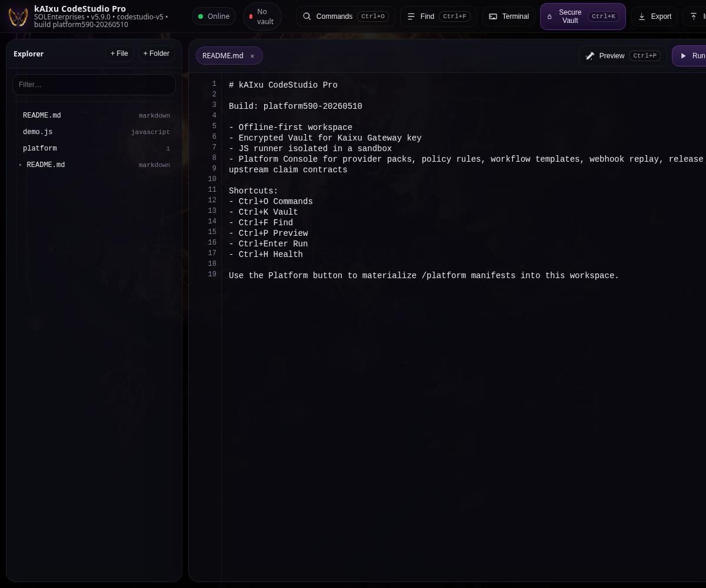Viewport: 706px width, 588px height.
Task: Click the '- Ctrl+H Health' editor line
Action: [266, 255]
